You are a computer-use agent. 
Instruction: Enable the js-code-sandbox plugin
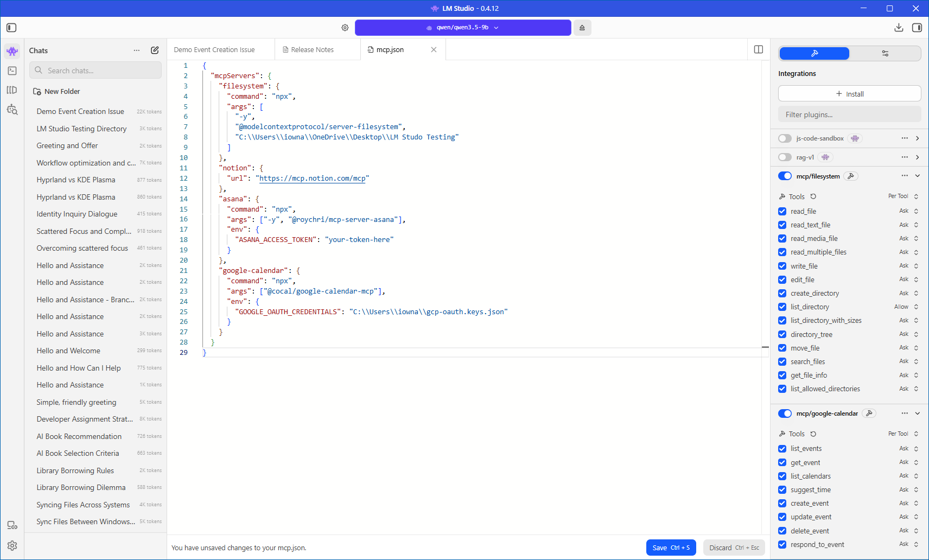(785, 138)
